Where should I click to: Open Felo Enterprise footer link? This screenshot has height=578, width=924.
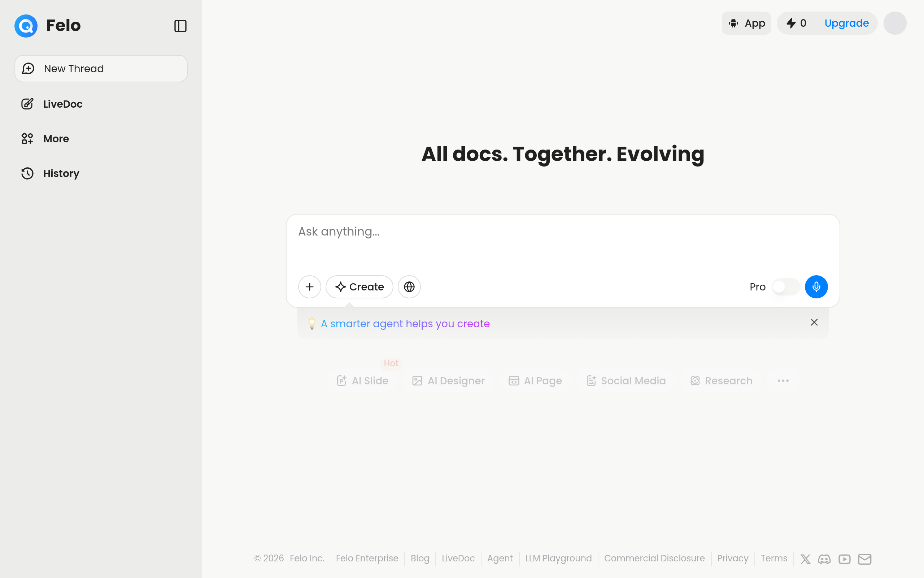pos(367,558)
